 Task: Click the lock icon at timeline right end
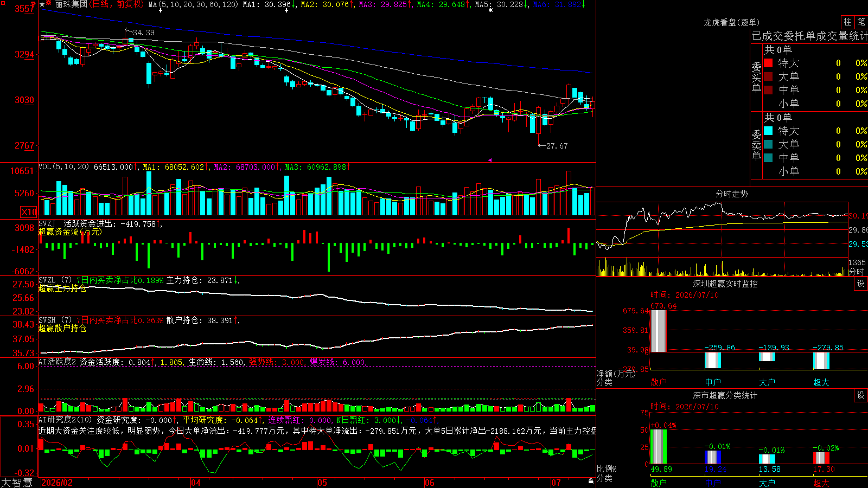tap(591, 481)
